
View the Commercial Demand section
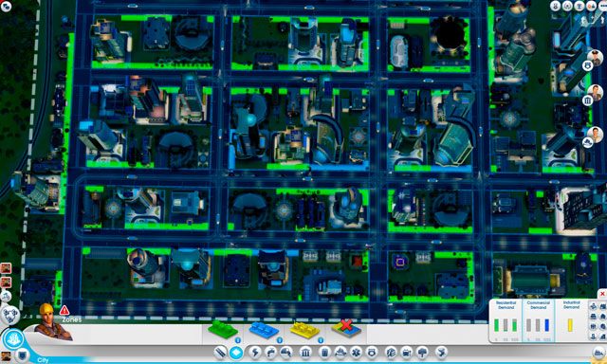click(x=538, y=320)
